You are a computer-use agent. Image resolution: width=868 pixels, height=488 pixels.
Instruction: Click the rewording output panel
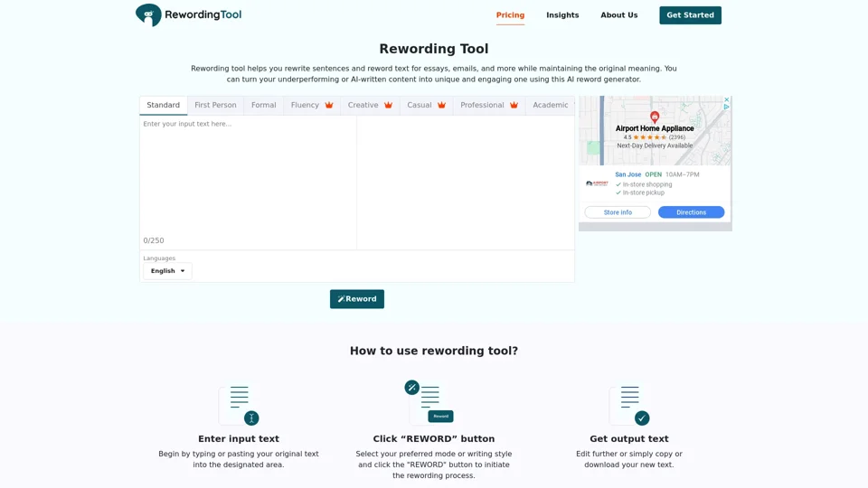pos(466,183)
